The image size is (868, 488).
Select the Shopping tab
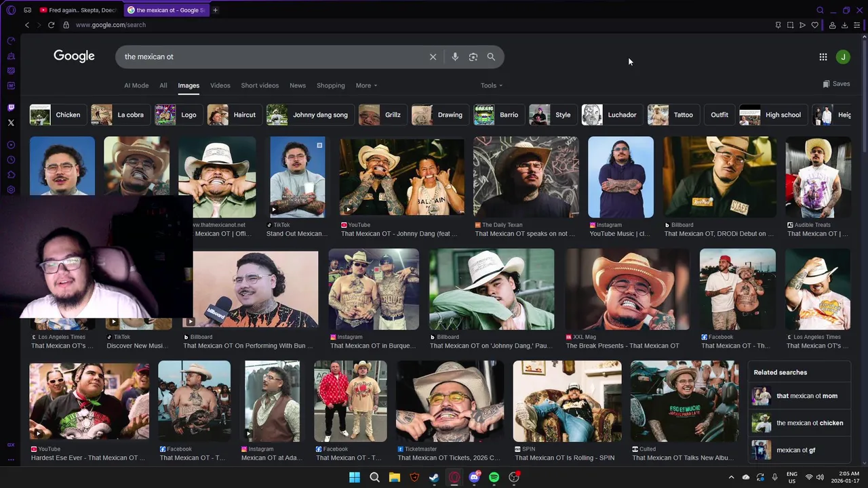pyautogui.click(x=331, y=85)
